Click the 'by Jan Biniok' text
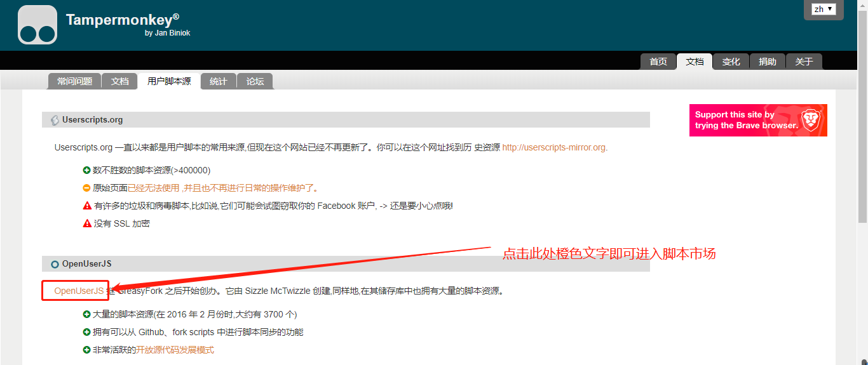This screenshot has height=365, width=868. point(168,33)
